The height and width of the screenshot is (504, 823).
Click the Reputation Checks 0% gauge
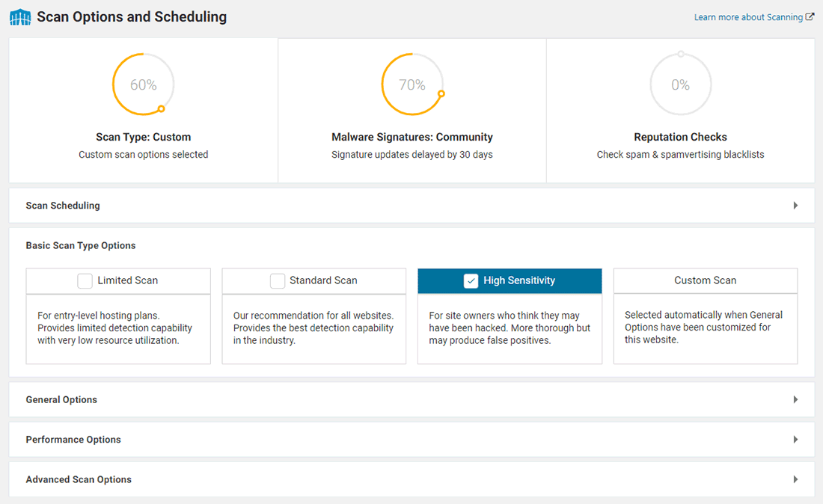pos(680,84)
